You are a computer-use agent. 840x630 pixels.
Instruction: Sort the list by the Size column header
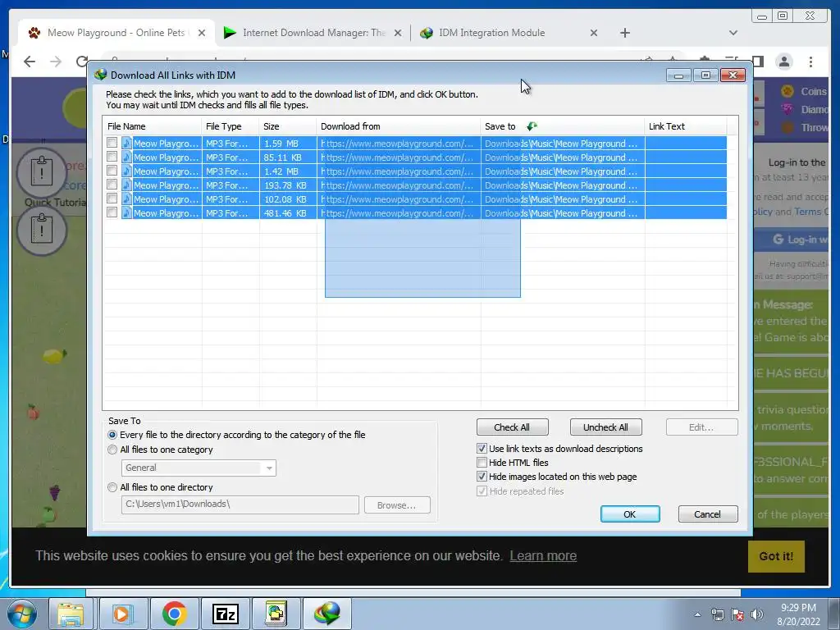(288, 126)
